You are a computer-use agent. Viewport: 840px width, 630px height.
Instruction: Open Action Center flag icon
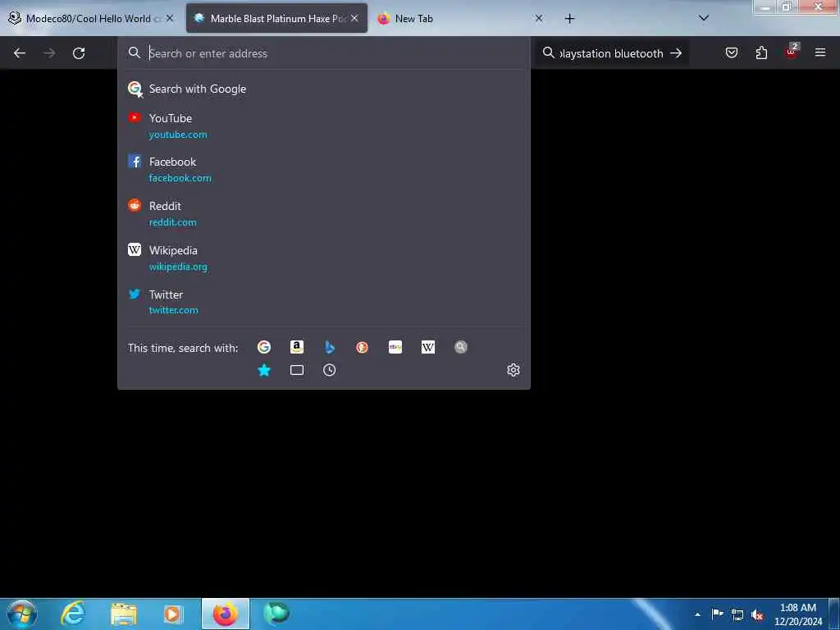pos(717,614)
